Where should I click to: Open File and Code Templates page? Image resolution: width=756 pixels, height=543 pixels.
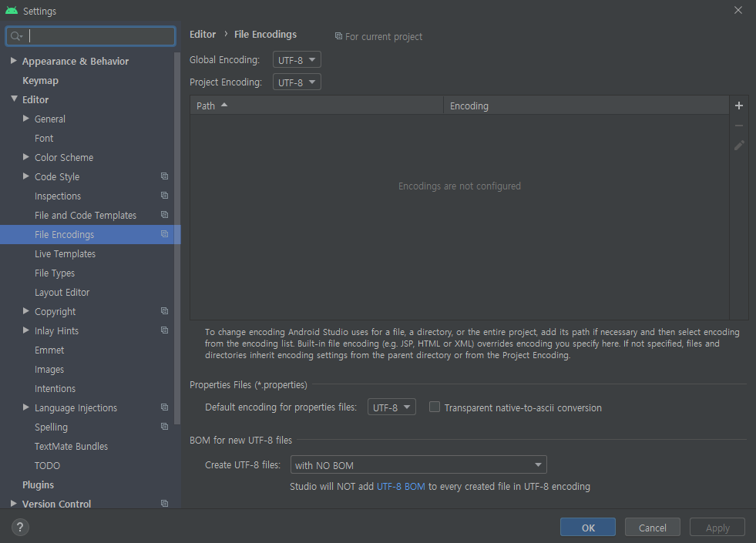[87, 216]
